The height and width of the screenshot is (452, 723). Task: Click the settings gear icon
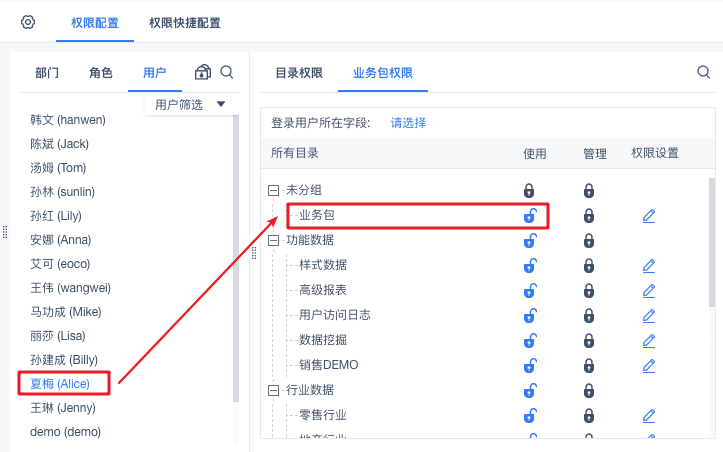pos(28,22)
